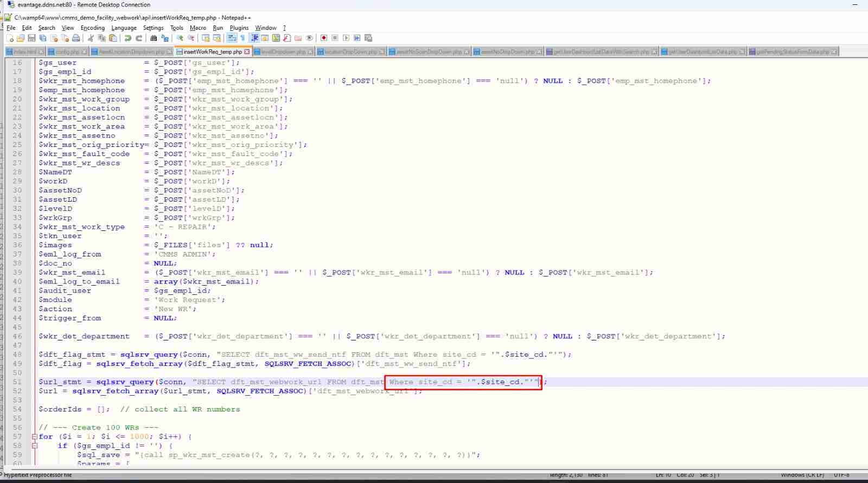
Task: Toggle the Indent Guide toolbar button
Action: [x=254, y=38]
